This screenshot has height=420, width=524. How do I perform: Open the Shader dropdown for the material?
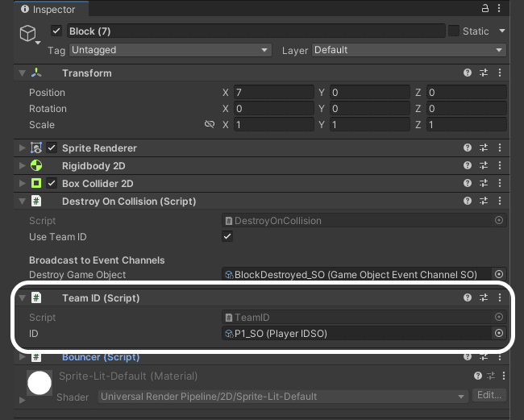tap(282, 397)
